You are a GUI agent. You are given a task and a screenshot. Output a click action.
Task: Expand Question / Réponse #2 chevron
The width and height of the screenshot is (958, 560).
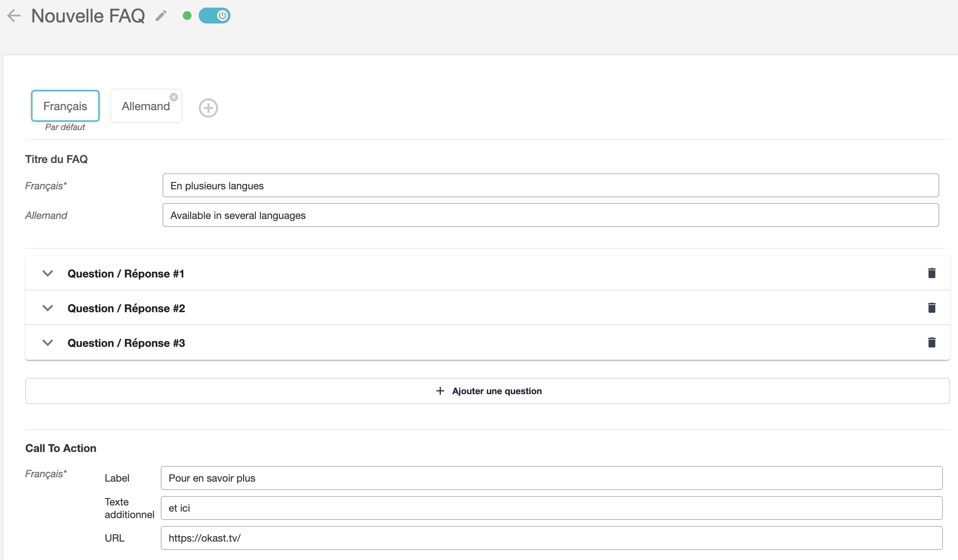click(48, 308)
